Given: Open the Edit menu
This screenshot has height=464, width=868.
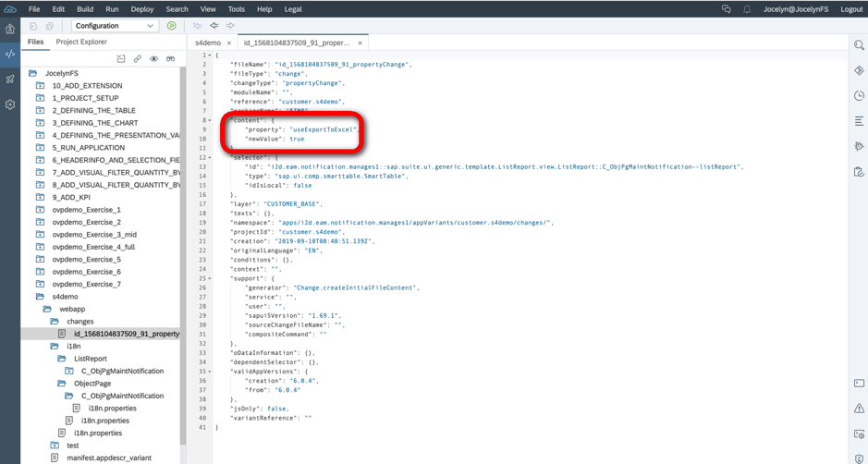Looking at the screenshot, I should pos(58,9).
